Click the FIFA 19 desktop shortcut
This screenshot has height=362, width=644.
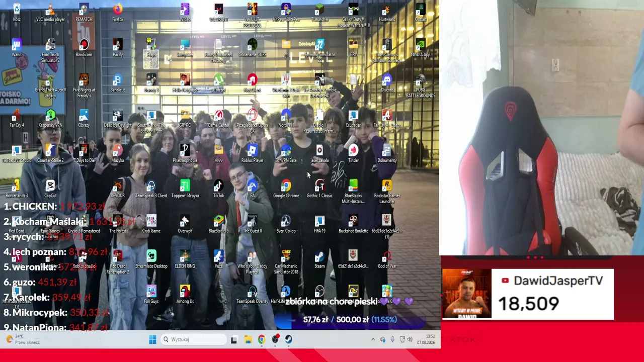coord(319,224)
